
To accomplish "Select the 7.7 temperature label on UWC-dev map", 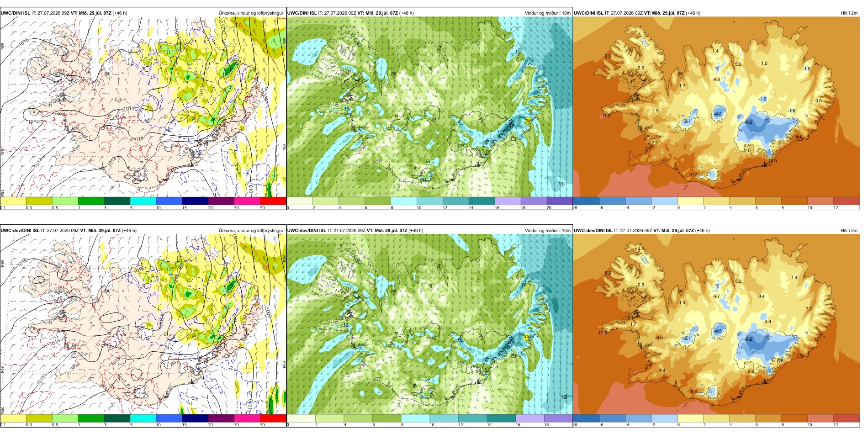I will (809, 309).
